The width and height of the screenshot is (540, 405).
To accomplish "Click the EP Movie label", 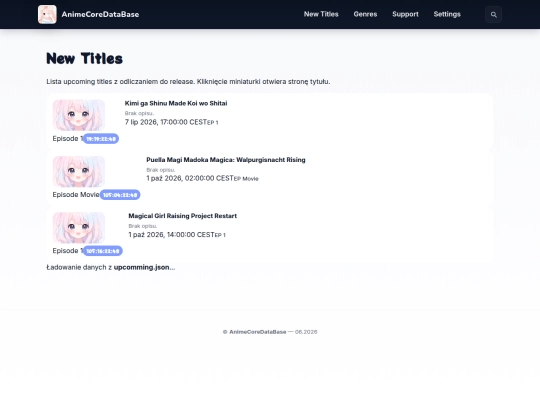I will click(x=246, y=179).
